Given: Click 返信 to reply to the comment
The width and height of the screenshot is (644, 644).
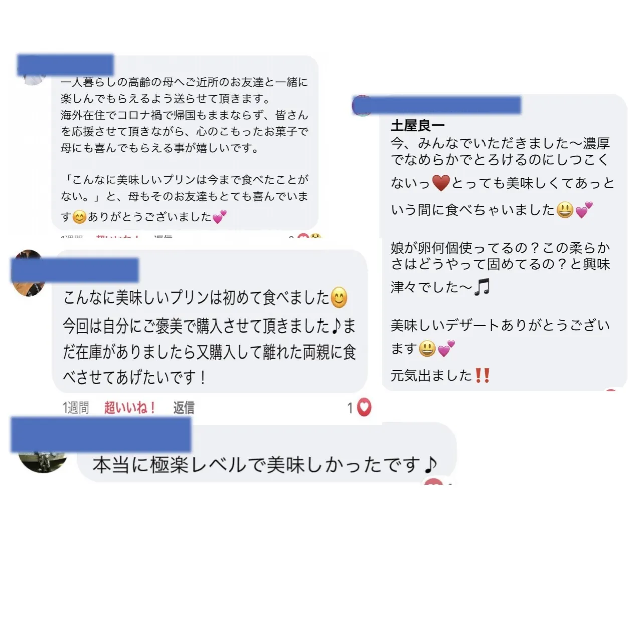Looking at the screenshot, I should pyautogui.click(x=183, y=408).
